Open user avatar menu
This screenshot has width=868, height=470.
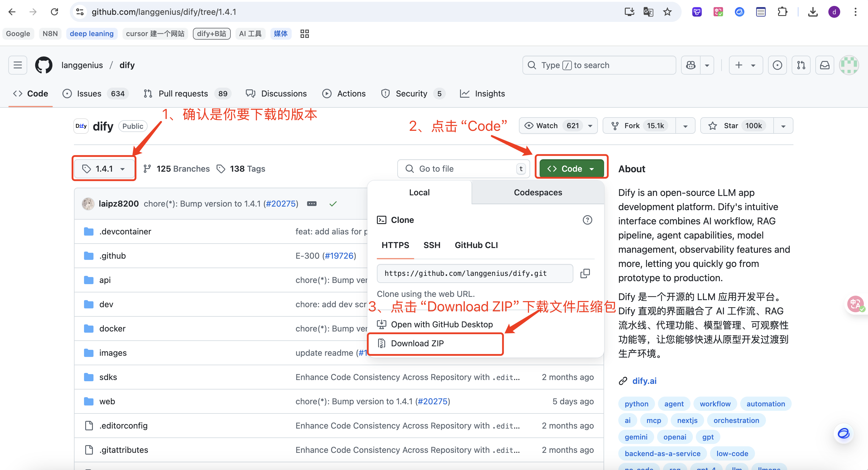[849, 65]
